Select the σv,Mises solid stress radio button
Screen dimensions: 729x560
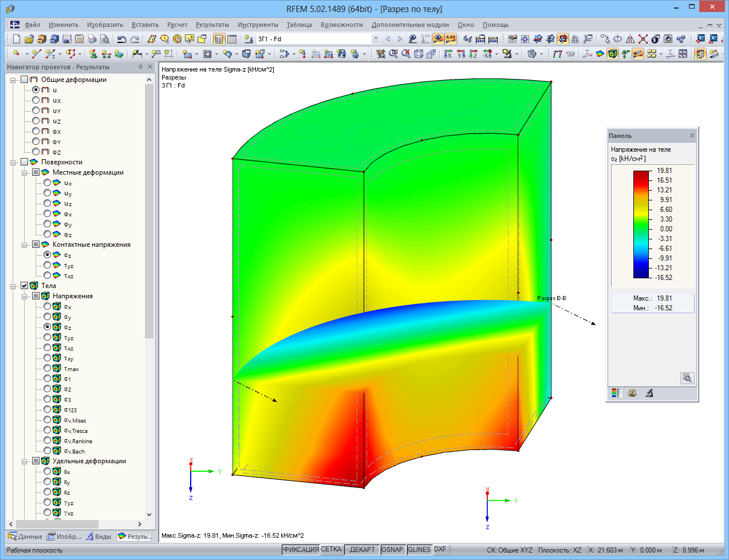[x=47, y=420]
